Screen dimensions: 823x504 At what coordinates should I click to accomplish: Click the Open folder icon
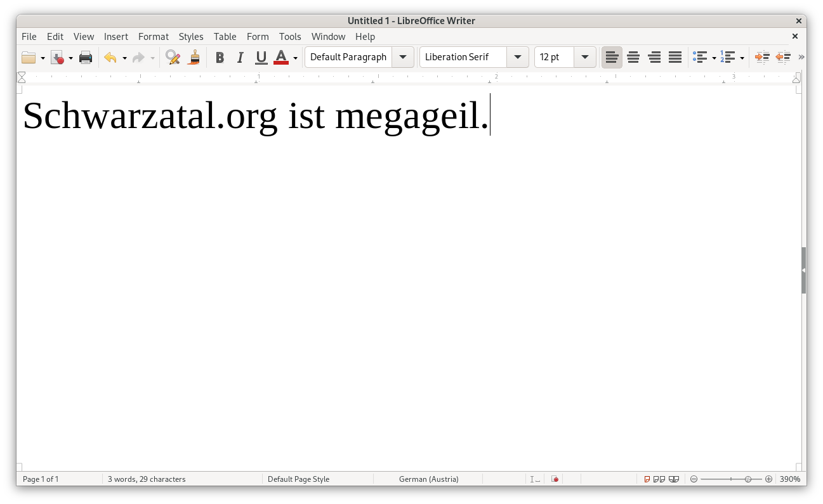tap(29, 58)
